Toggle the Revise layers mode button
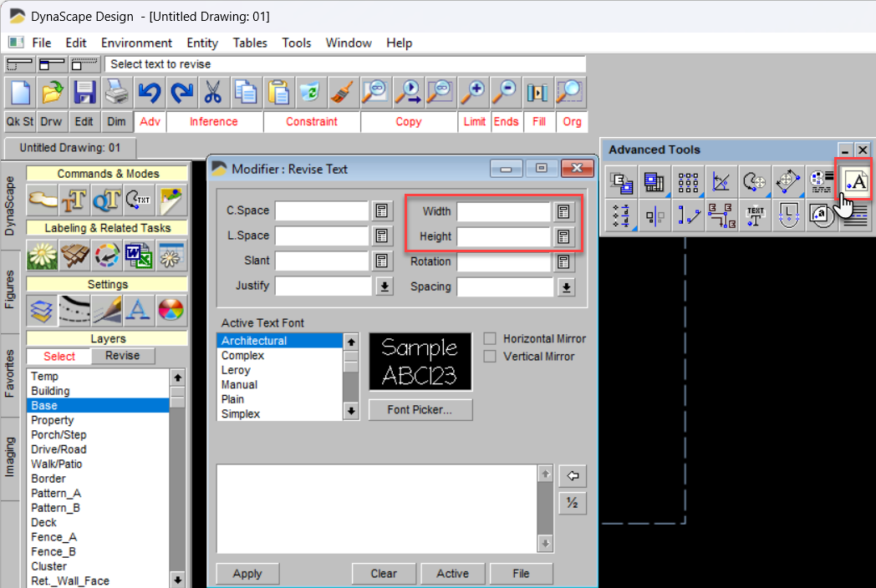876x588 pixels. click(122, 356)
